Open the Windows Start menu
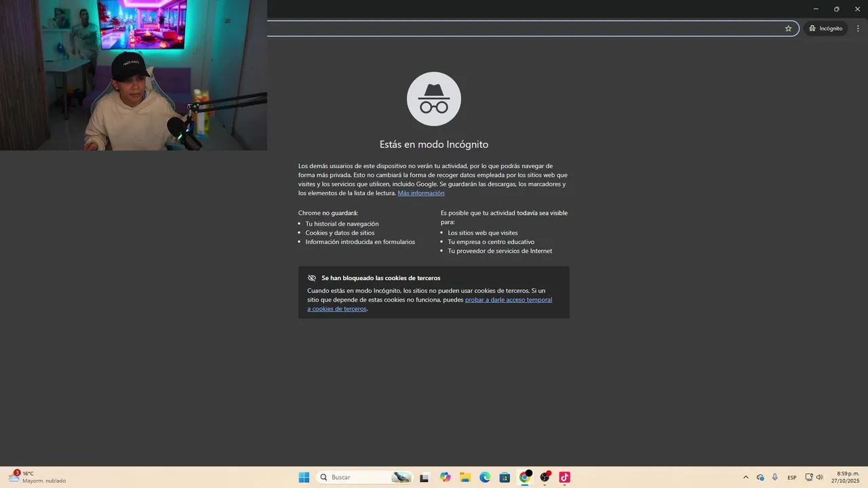Viewport: 868px width, 488px height. point(304,477)
